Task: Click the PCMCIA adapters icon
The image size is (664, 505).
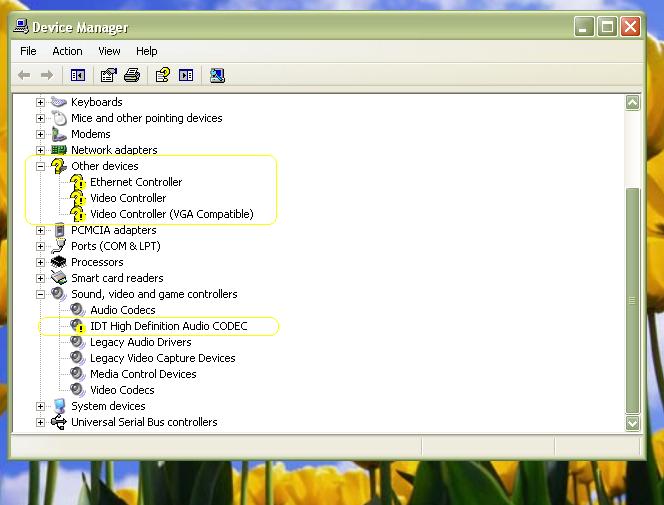Action: tap(60, 230)
